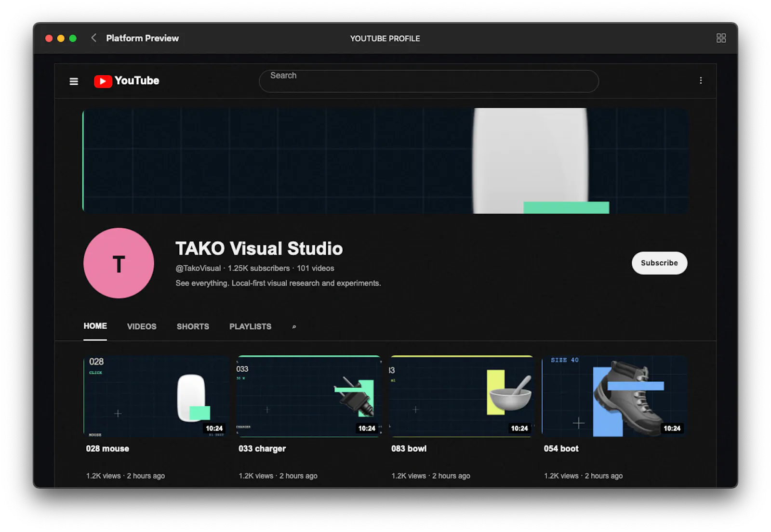
Task: Click the '028 mouse' video title
Action: point(107,449)
